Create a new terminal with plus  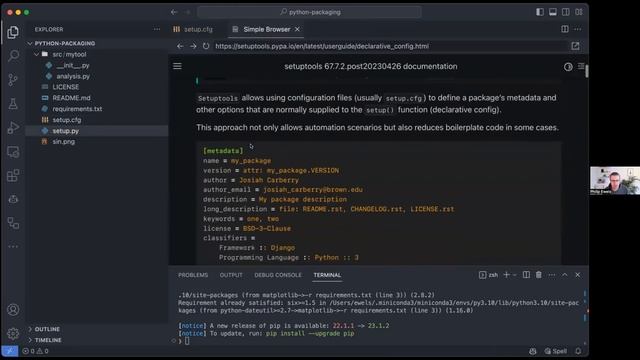(x=507, y=275)
